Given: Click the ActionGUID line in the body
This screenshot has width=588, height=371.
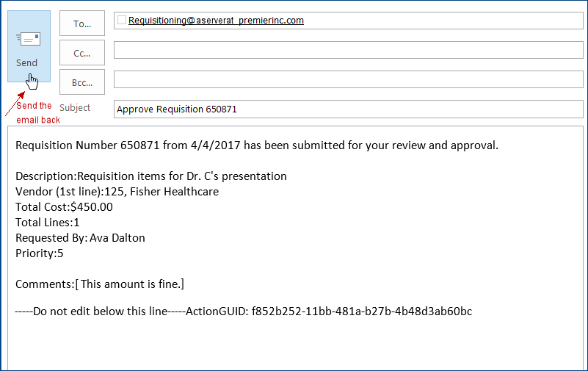Looking at the screenshot, I should tap(243, 311).
